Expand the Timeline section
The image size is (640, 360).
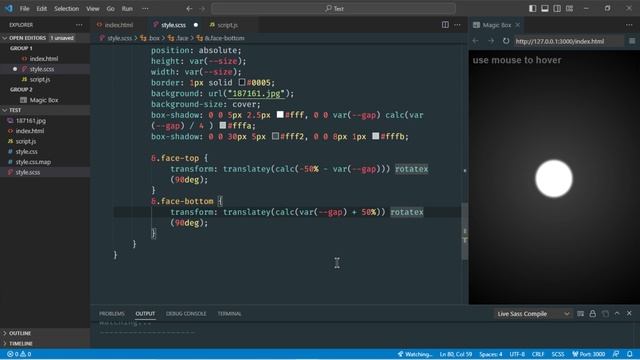click(45, 343)
